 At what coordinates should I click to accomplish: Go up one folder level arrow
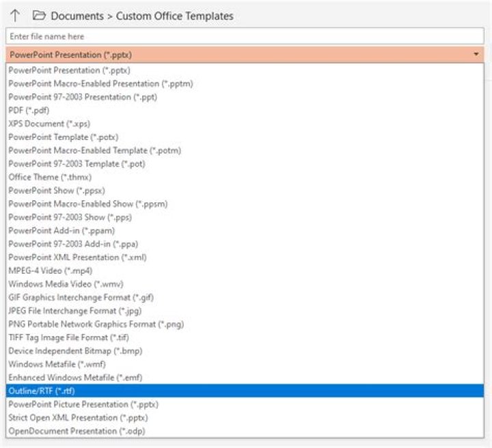15,15
